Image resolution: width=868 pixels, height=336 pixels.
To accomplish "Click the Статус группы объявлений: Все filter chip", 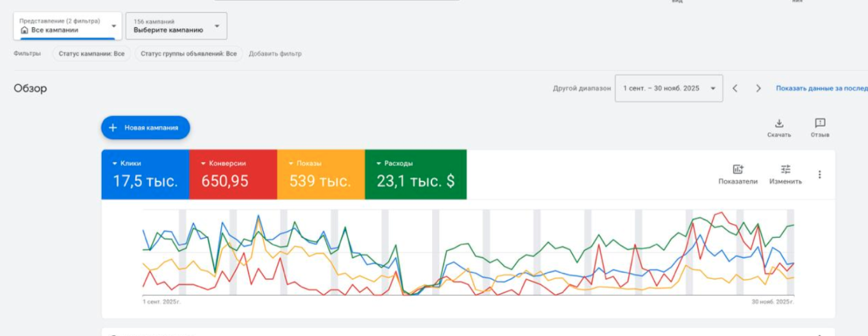I will (189, 54).
